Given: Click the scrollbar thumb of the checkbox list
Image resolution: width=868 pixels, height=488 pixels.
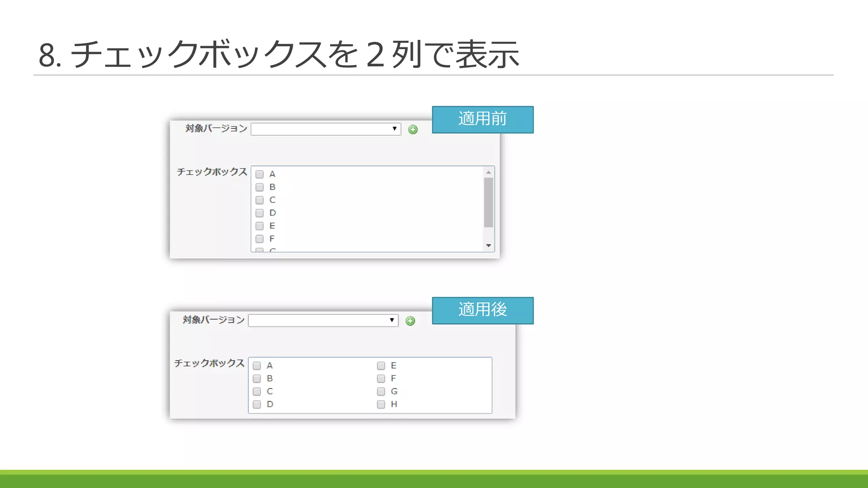Looking at the screenshot, I should (489, 202).
